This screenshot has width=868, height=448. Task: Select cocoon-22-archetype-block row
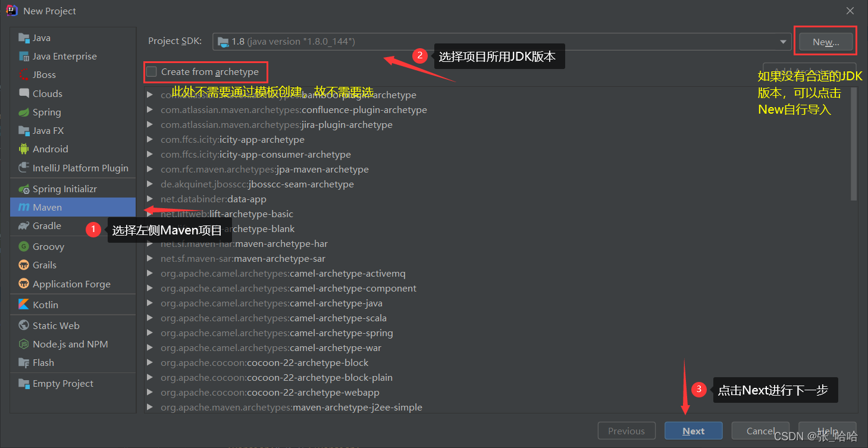click(x=499, y=363)
